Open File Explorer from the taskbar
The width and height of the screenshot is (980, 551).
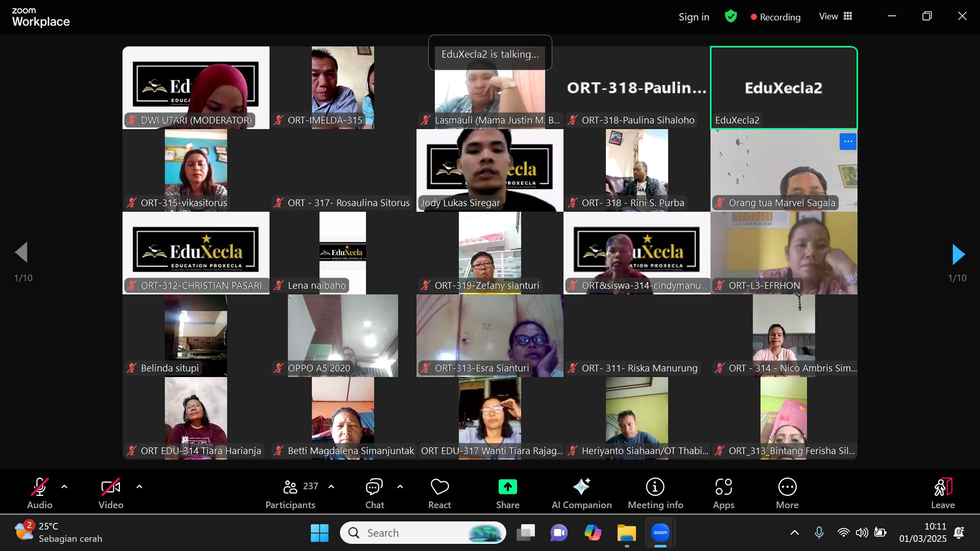[x=626, y=533]
